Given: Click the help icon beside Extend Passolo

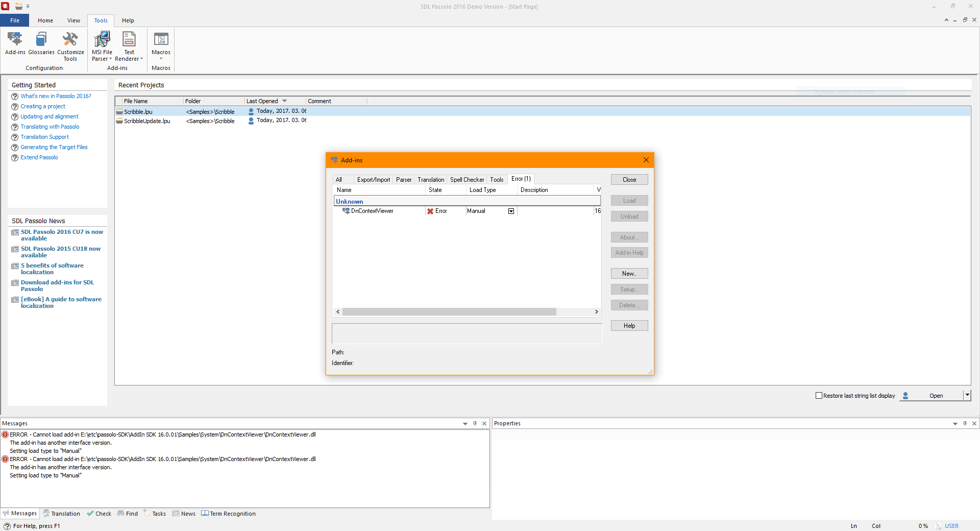Looking at the screenshot, I should [15, 158].
